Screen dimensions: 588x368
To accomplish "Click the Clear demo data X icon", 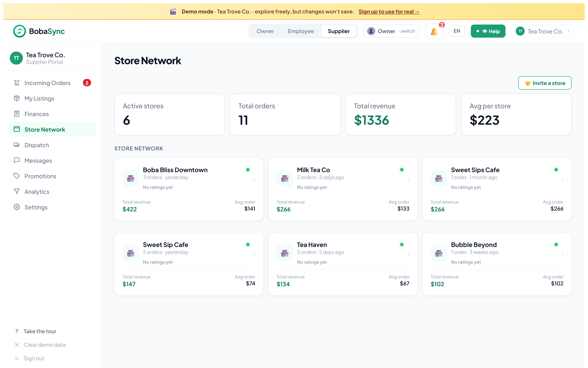I will [17, 345].
